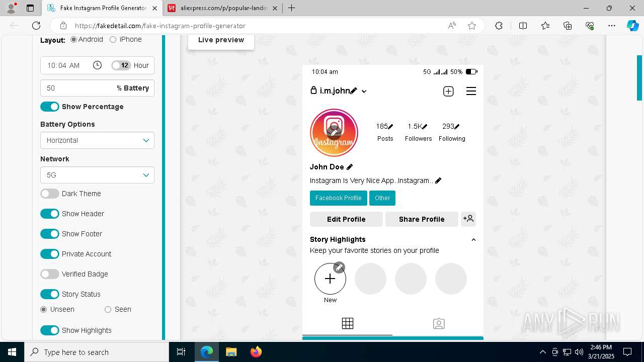The image size is (644, 362).
Task: Click the new post plus icon in preview header
Action: tap(448, 91)
